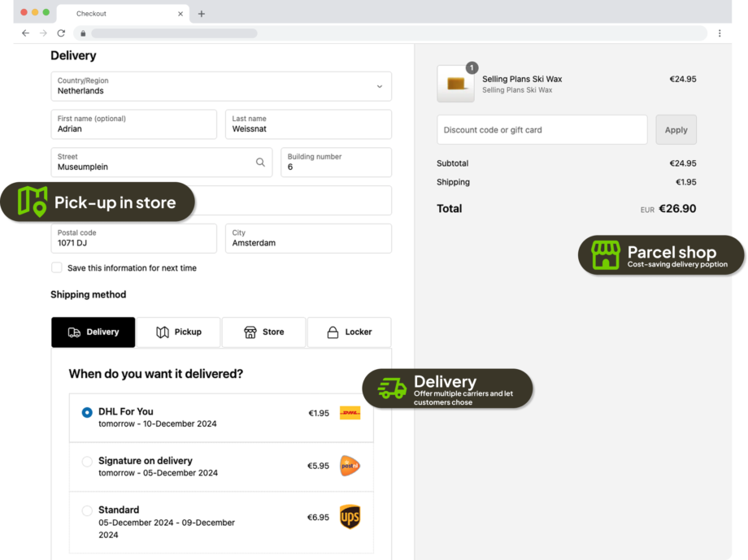Expand the Country/Region dropdown
This screenshot has width=748, height=560.
click(x=379, y=86)
